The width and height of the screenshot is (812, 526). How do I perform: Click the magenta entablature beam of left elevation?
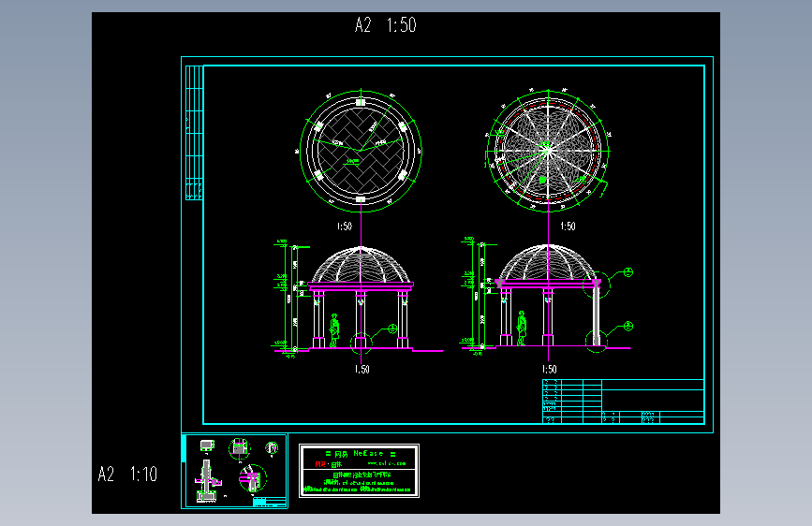361,285
